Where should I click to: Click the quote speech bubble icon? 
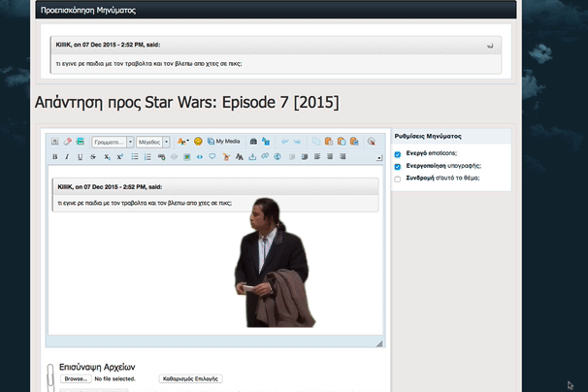point(212,156)
